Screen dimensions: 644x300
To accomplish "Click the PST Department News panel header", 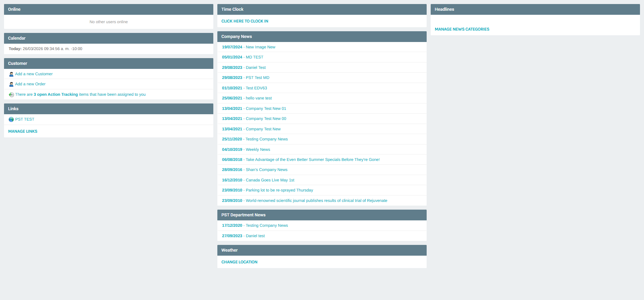I will [x=322, y=215].
